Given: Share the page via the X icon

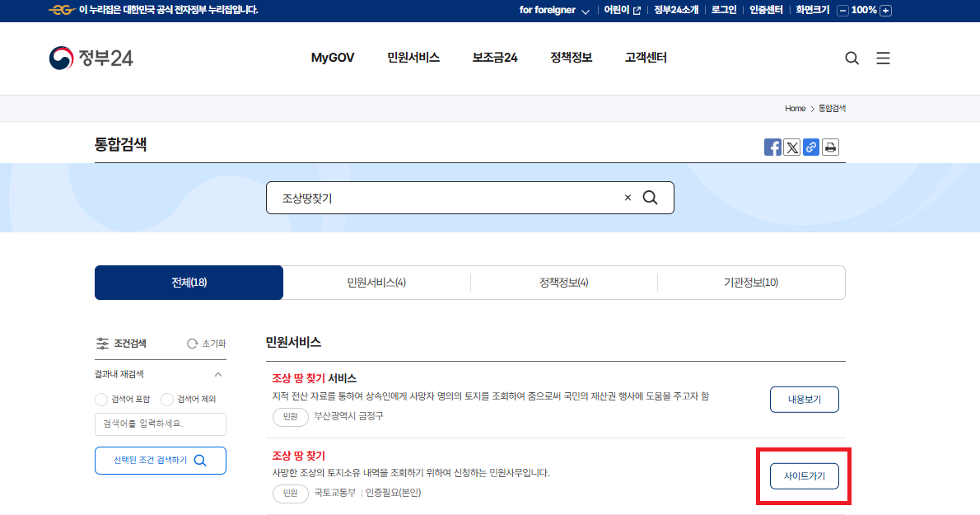Looking at the screenshot, I should click(x=791, y=147).
